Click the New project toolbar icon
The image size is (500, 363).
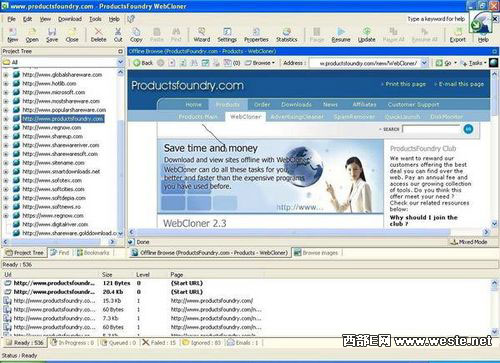click(x=13, y=35)
